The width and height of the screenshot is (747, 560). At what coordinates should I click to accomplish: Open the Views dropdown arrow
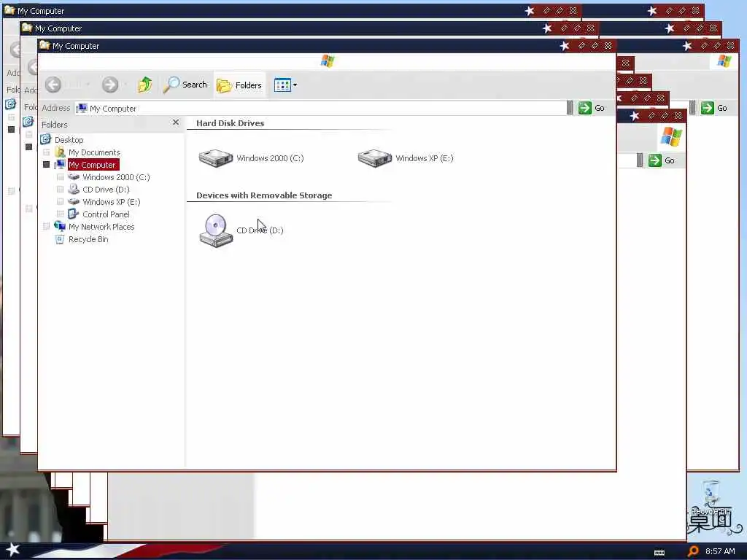click(295, 85)
